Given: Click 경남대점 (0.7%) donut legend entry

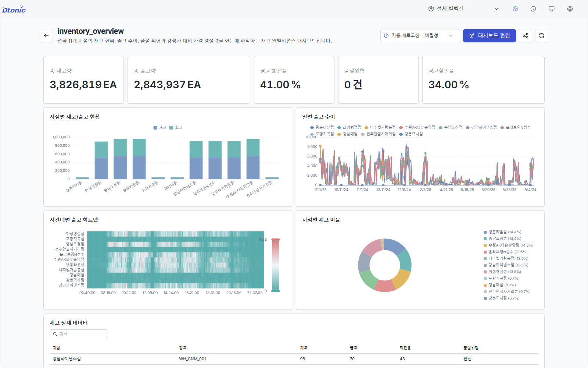Looking at the screenshot, I should 500,285.
